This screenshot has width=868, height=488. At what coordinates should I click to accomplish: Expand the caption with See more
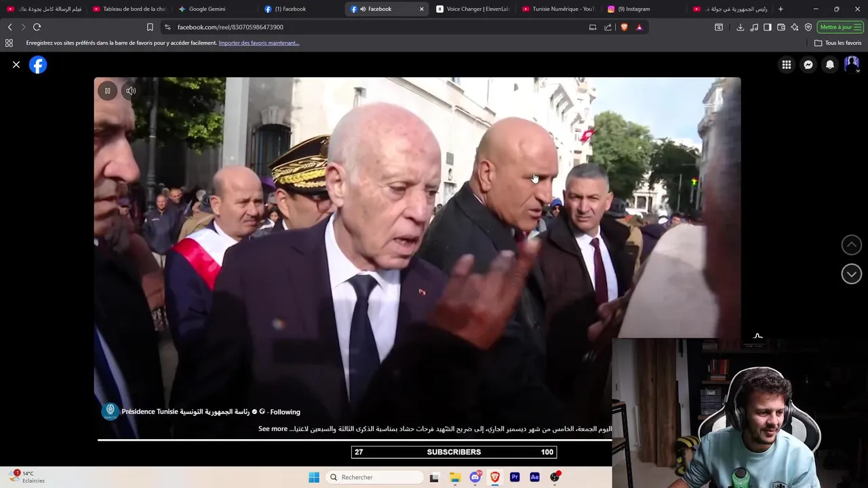pos(273,429)
